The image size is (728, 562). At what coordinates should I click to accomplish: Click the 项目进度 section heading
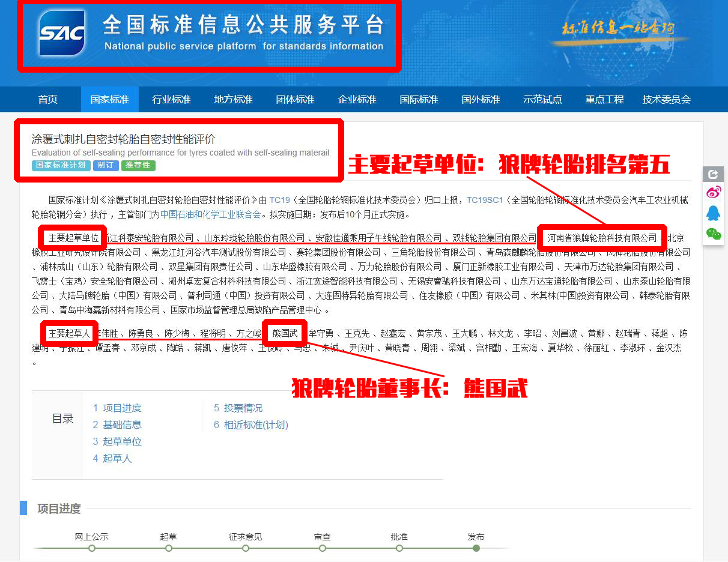pos(59,509)
